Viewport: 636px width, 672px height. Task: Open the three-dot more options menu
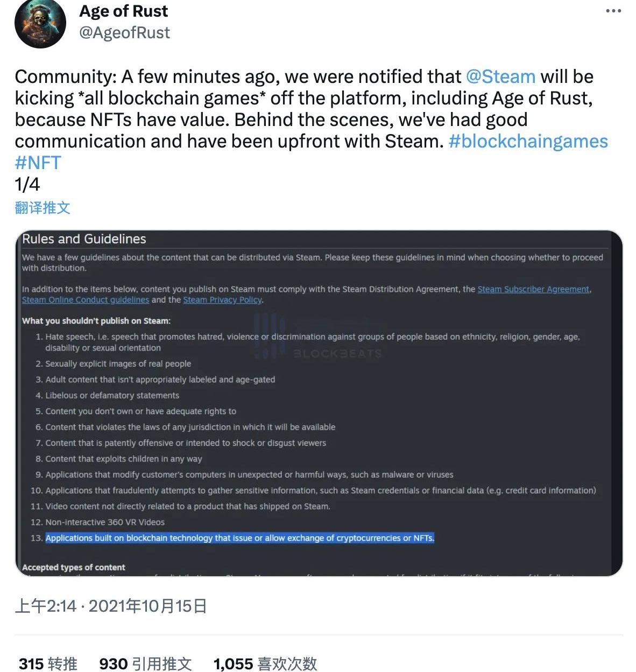pyautogui.click(x=613, y=11)
